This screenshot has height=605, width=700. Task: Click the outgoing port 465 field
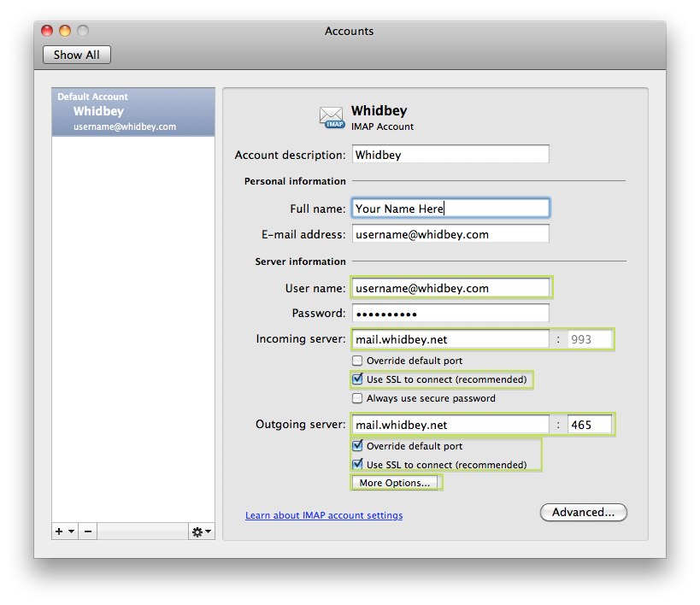pos(589,424)
